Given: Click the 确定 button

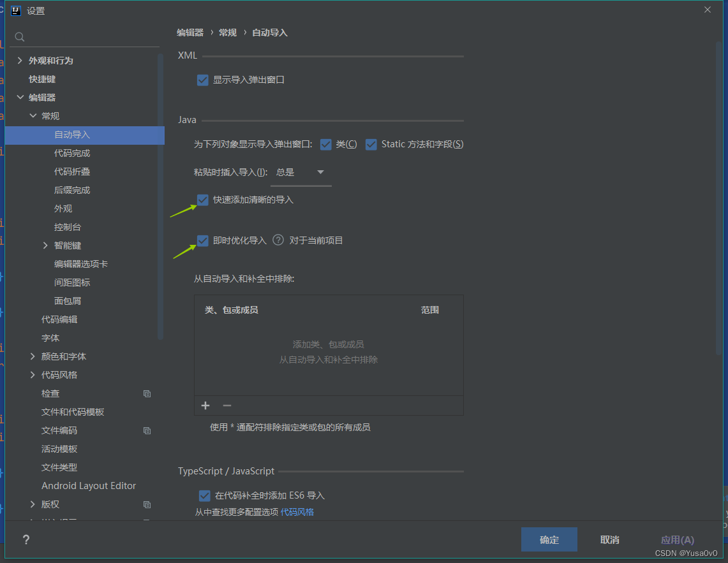Looking at the screenshot, I should point(549,539).
